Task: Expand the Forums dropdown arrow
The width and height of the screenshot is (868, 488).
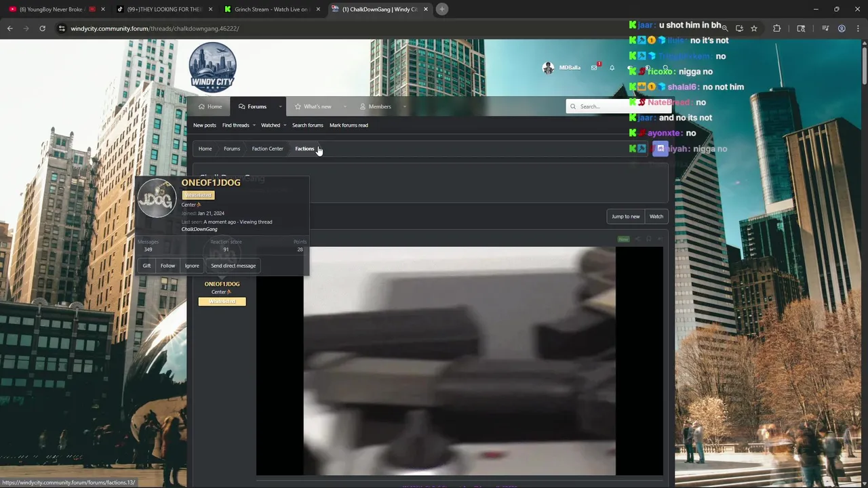Action: click(279, 106)
